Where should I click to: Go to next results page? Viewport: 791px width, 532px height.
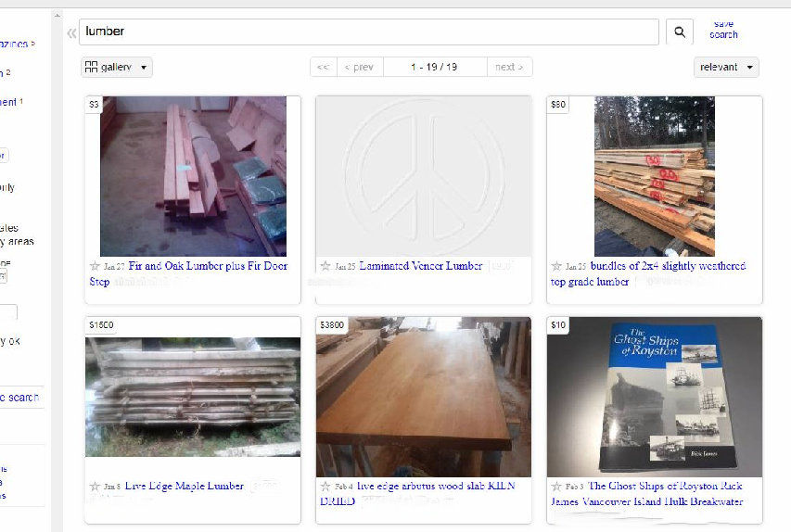509,67
